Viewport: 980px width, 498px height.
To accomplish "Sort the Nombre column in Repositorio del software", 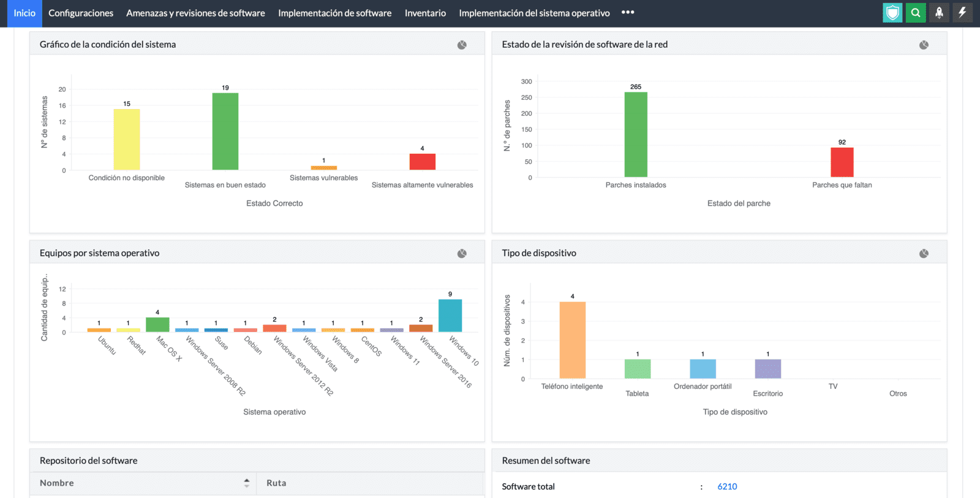I will coord(247,483).
